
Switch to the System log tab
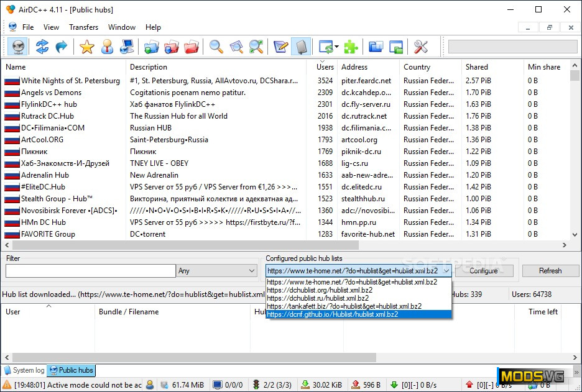click(25, 370)
